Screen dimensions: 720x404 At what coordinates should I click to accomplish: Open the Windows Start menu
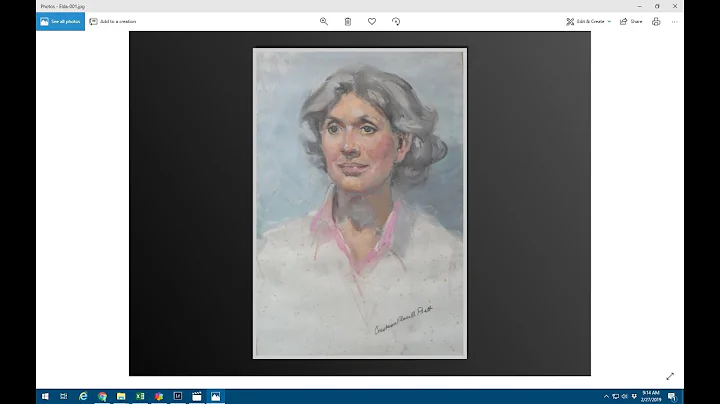45,396
